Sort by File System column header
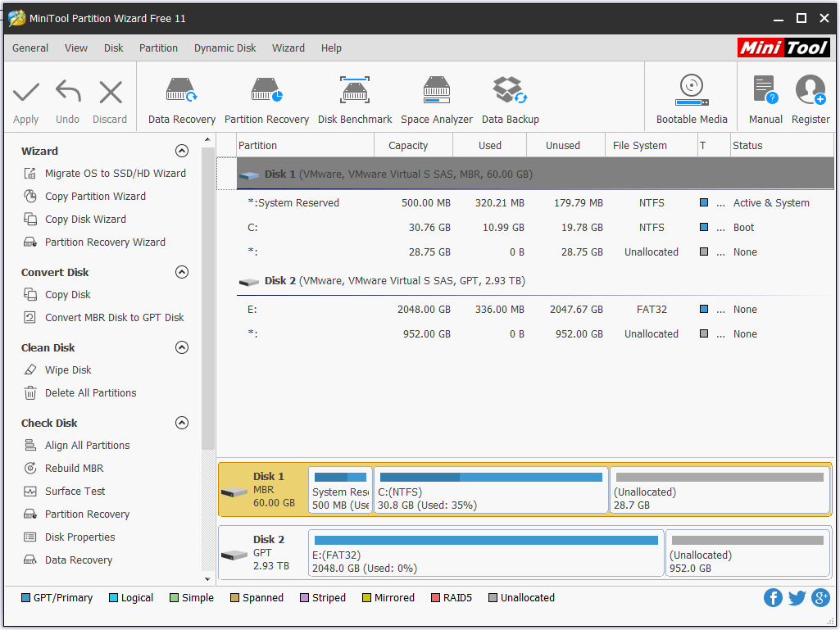The width and height of the screenshot is (840, 630). point(651,146)
